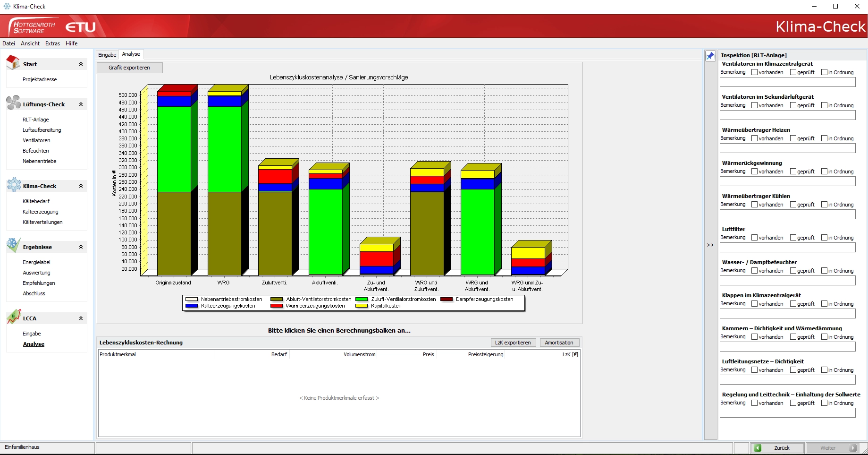The image size is (868, 455).
Task: Check 'vorhanden' for Ventilatoren im Klimazentralgerät
Action: tap(754, 72)
